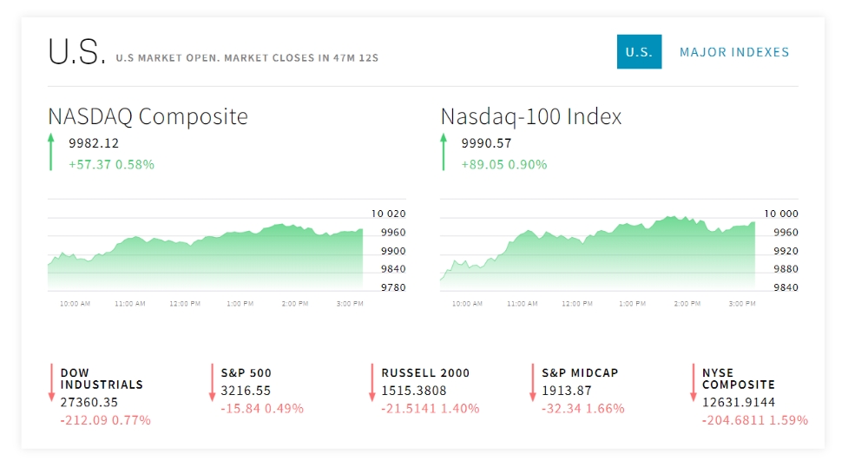This screenshot has height=461, width=868.
Task: Open the Russell 2000 index link
Action: click(x=425, y=373)
